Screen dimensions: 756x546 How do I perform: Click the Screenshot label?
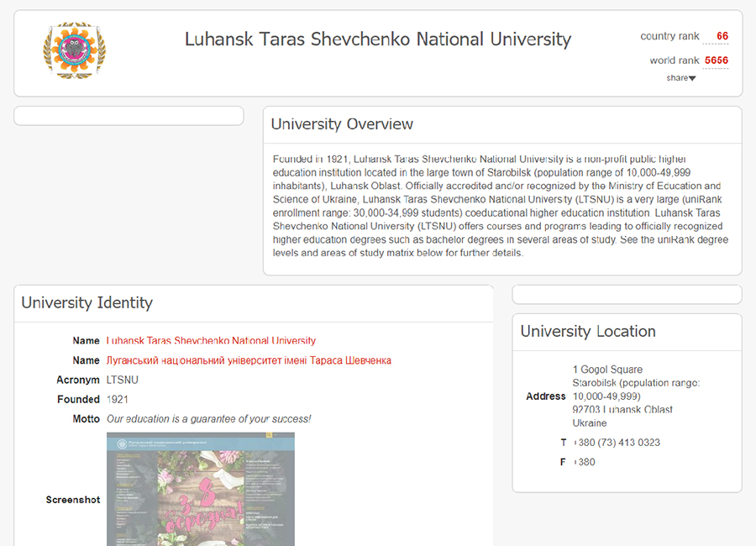coord(73,500)
